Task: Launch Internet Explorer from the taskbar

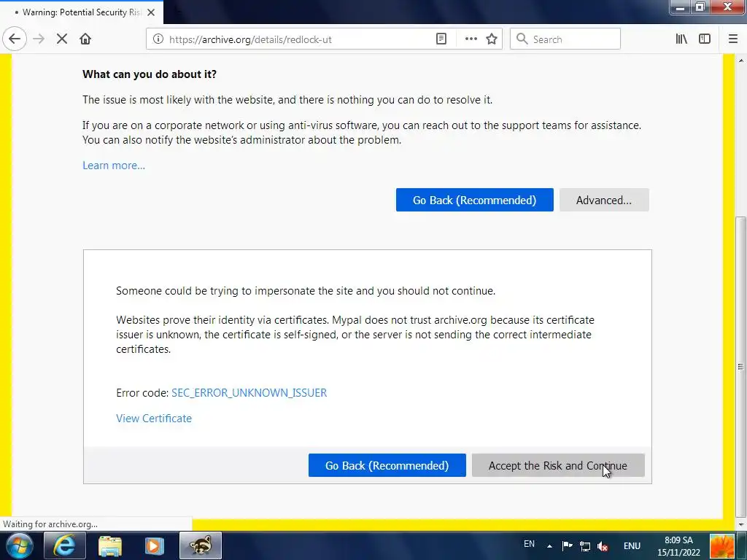Action: pyautogui.click(x=64, y=545)
